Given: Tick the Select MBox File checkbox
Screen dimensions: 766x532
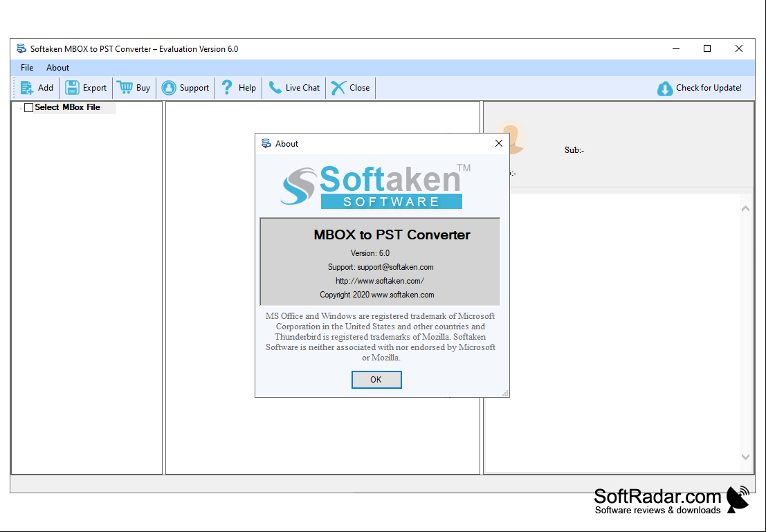Looking at the screenshot, I should click(x=29, y=107).
